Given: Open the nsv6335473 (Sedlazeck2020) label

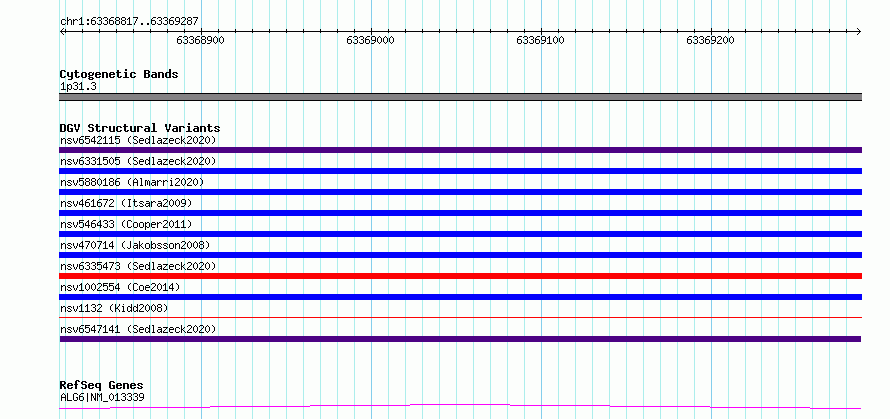Looking at the screenshot, I should pos(138,266).
